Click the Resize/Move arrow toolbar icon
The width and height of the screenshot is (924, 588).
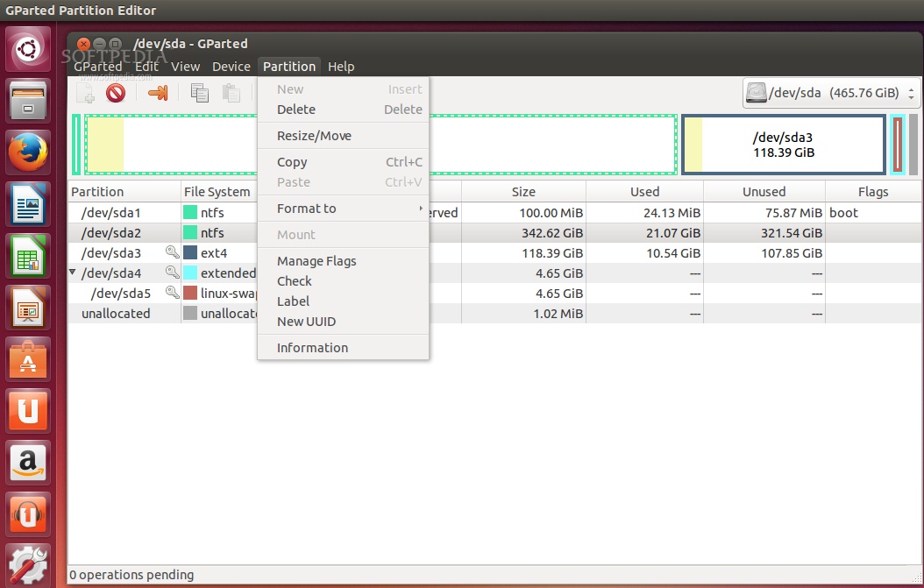coord(158,93)
